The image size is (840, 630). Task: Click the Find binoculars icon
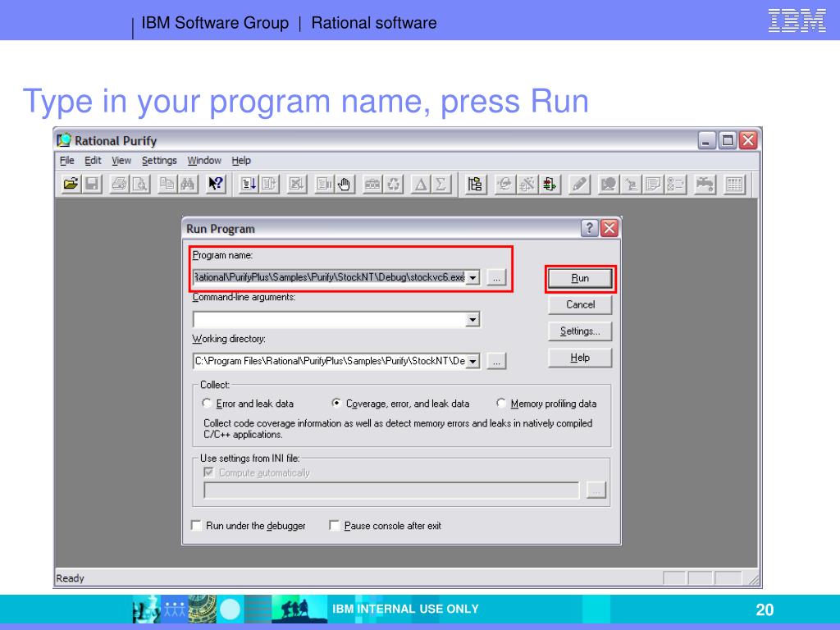[188, 185]
